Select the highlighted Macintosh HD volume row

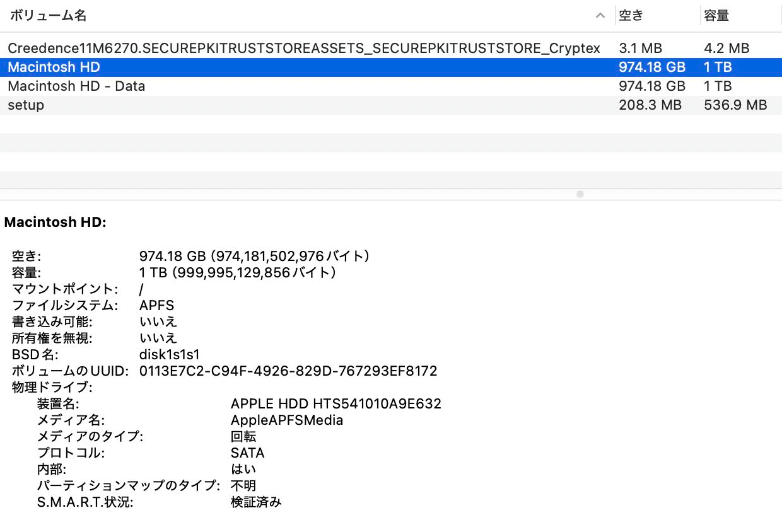[54, 67]
